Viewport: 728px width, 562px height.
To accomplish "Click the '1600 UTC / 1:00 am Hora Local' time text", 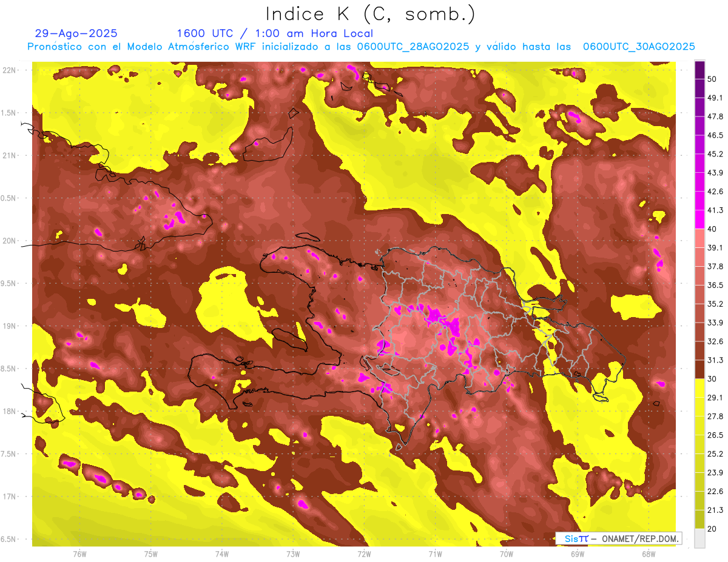I will [275, 33].
